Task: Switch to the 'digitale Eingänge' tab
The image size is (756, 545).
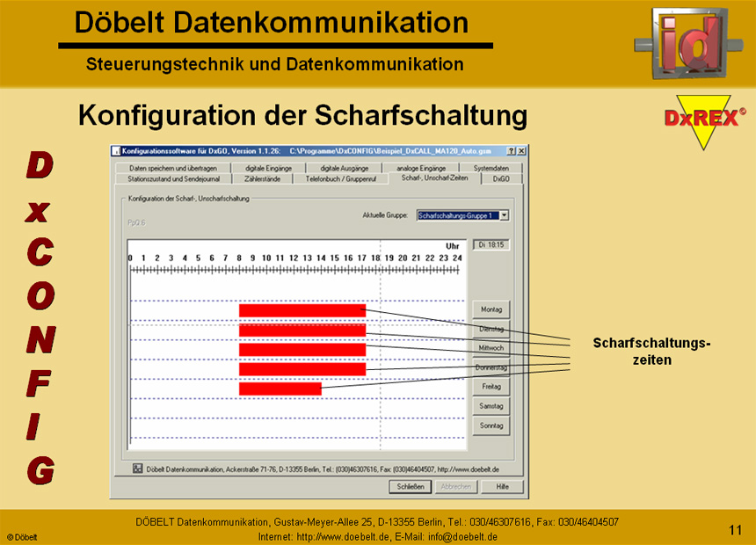Action: (268, 168)
